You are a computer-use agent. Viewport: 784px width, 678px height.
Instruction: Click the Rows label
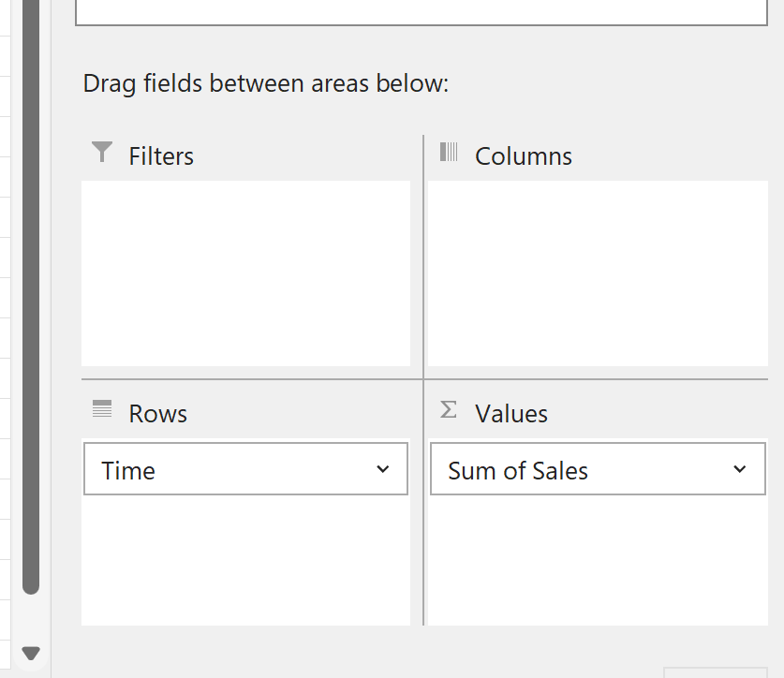click(158, 414)
